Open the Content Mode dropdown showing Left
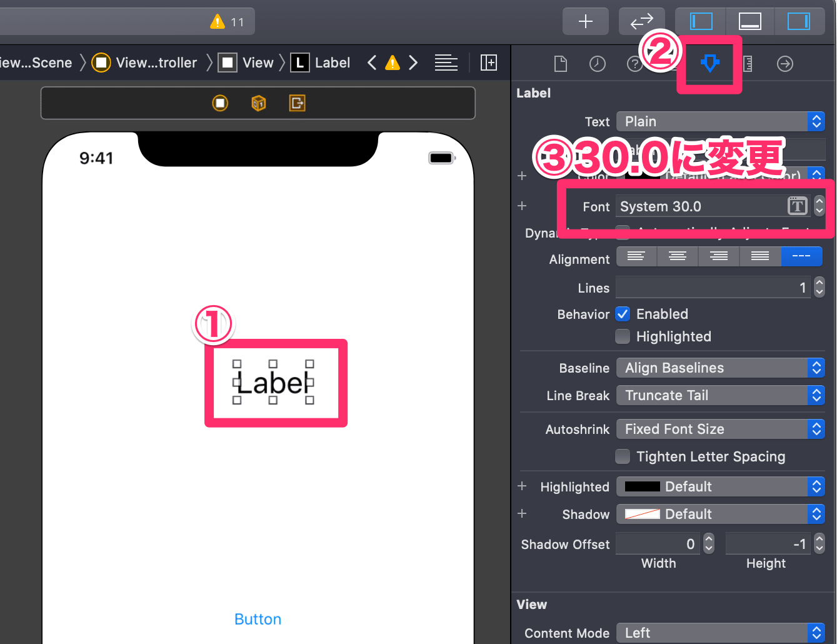837x644 pixels. [721, 633]
